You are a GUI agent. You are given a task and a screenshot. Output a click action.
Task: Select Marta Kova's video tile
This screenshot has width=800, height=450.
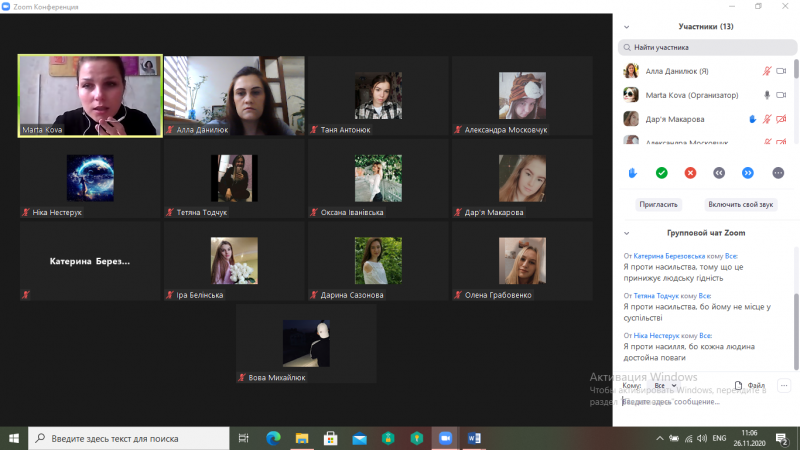[90, 96]
